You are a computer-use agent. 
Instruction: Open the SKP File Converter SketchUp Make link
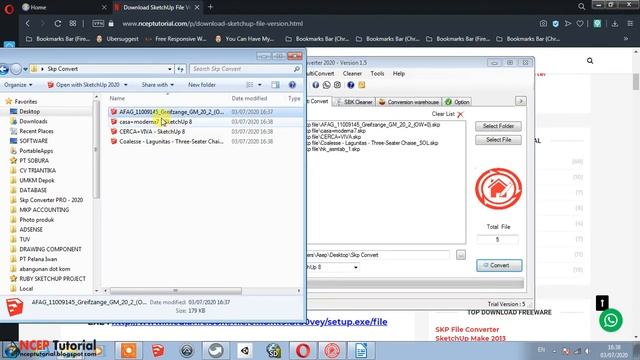click(x=470, y=334)
